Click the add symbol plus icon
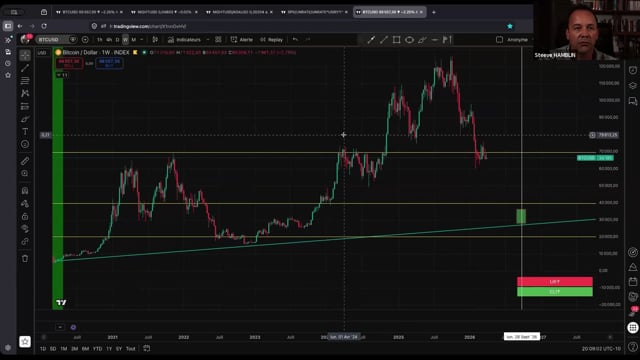 click(85, 40)
